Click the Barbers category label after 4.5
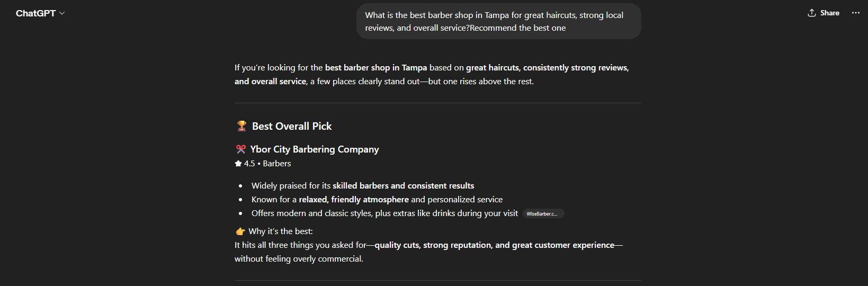 pyautogui.click(x=277, y=164)
